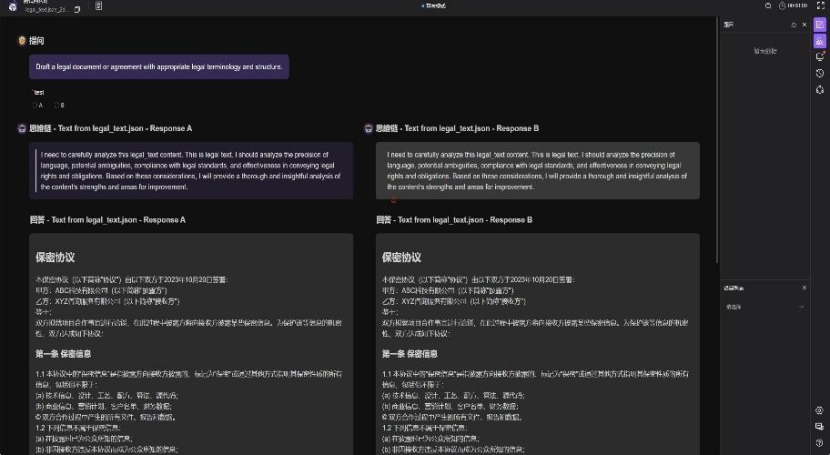The height and width of the screenshot is (455, 830).
Task: Open the monitor icon with red dot
Action: pyautogui.click(x=820, y=57)
